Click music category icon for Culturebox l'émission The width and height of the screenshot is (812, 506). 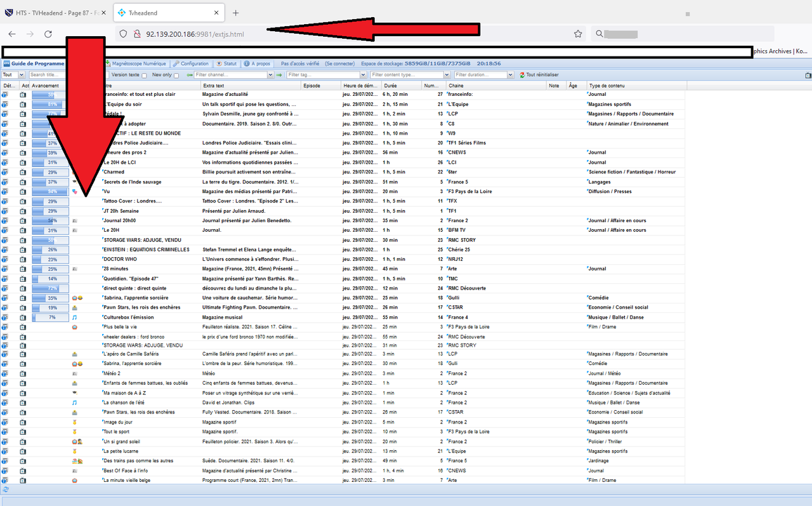point(74,317)
